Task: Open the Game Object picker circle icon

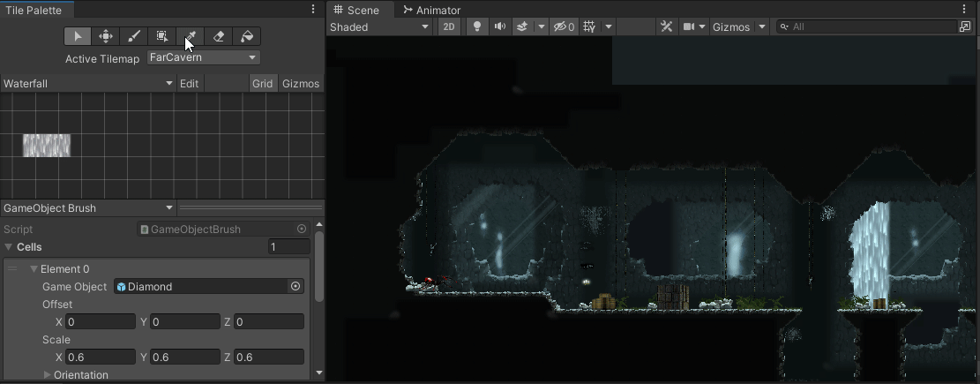Action: coord(295,286)
